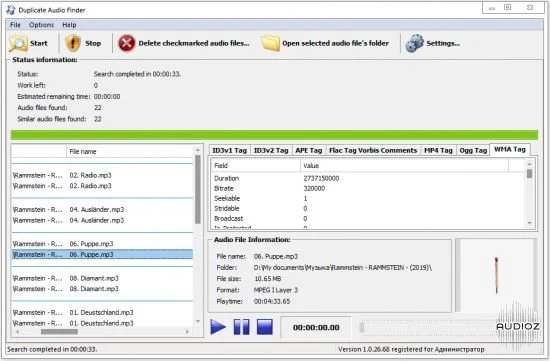This screenshot has height=361, width=550.
Task: Pause audio with the Pause button
Action: click(x=241, y=327)
